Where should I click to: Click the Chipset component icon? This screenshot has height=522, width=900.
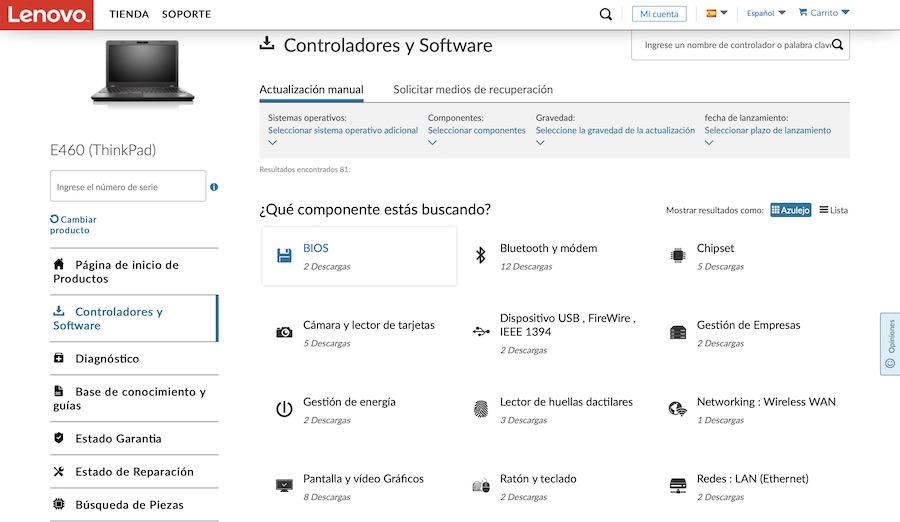677,256
